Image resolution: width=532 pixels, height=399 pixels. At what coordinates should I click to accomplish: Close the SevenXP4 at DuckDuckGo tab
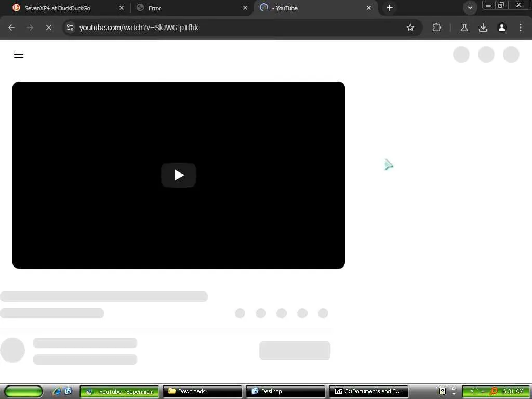122,8
